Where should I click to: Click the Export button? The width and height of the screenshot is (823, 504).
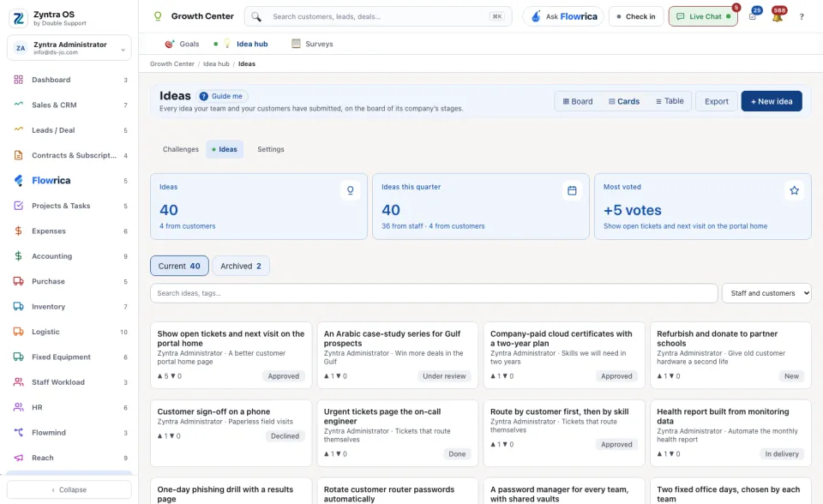[x=717, y=101]
